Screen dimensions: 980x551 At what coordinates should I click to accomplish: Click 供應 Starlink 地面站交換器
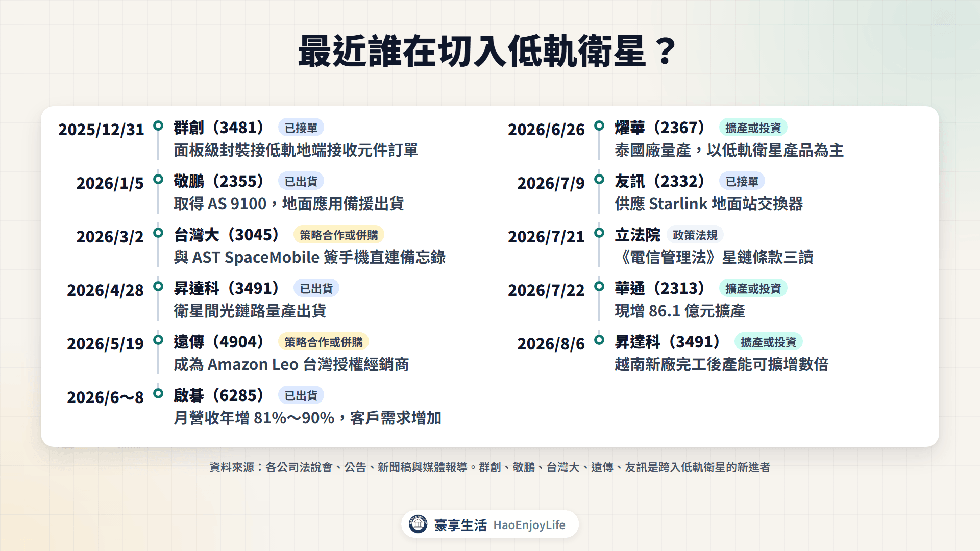pyautogui.click(x=709, y=204)
